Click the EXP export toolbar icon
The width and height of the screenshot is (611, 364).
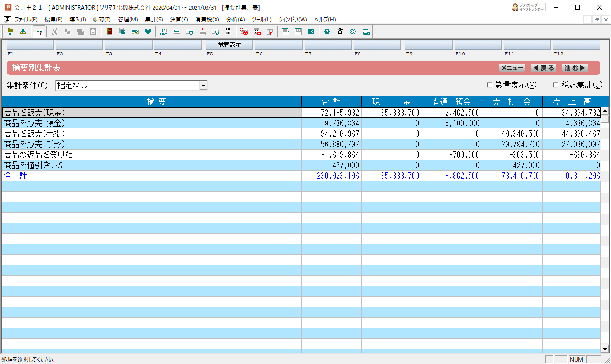tap(202, 32)
